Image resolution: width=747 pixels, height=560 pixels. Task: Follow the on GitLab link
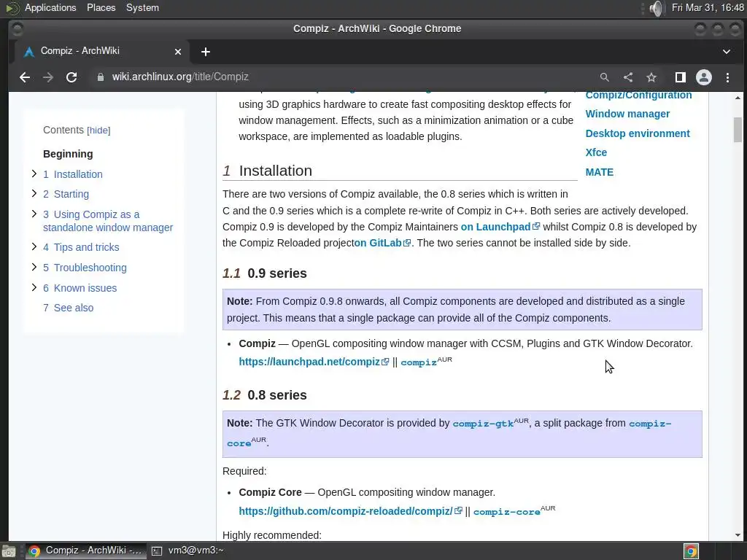coord(382,243)
